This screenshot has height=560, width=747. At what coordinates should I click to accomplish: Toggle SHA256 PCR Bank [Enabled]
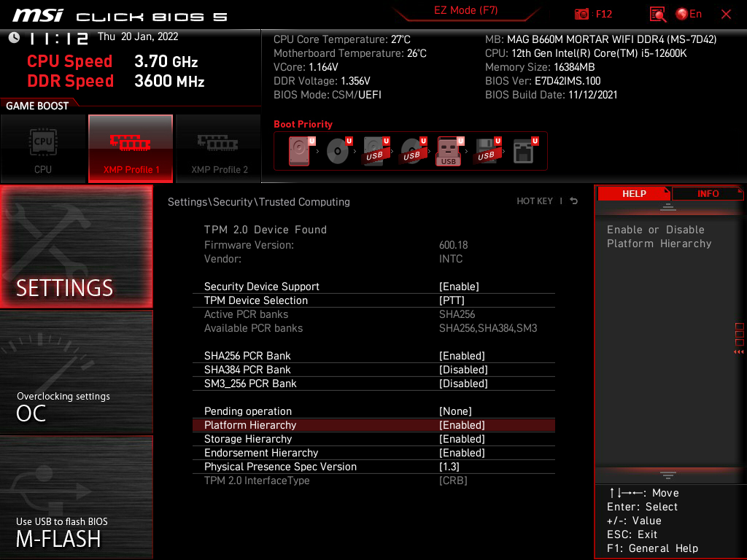tap(462, 356)
